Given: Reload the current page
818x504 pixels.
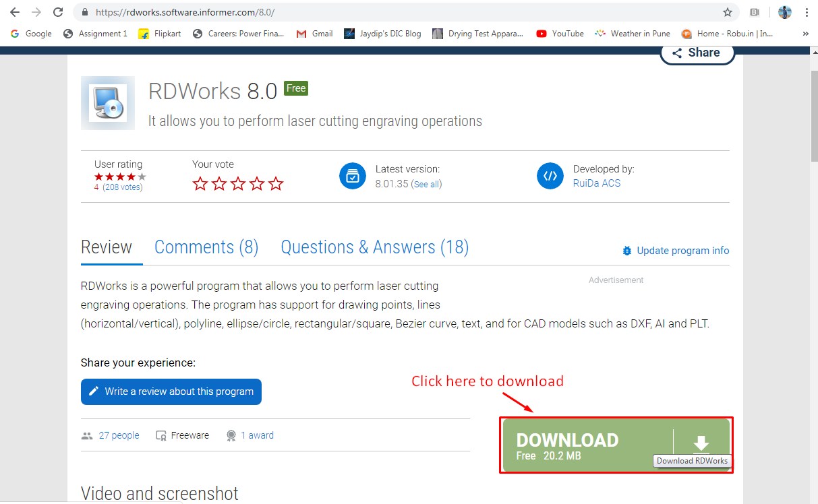Looking at the screenshot, I should pos(58,12).
